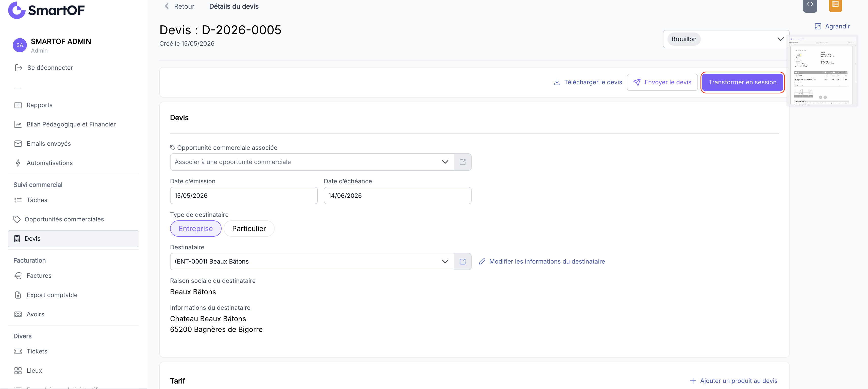Click the quote PDF preview thumbnail

[823, 71]
